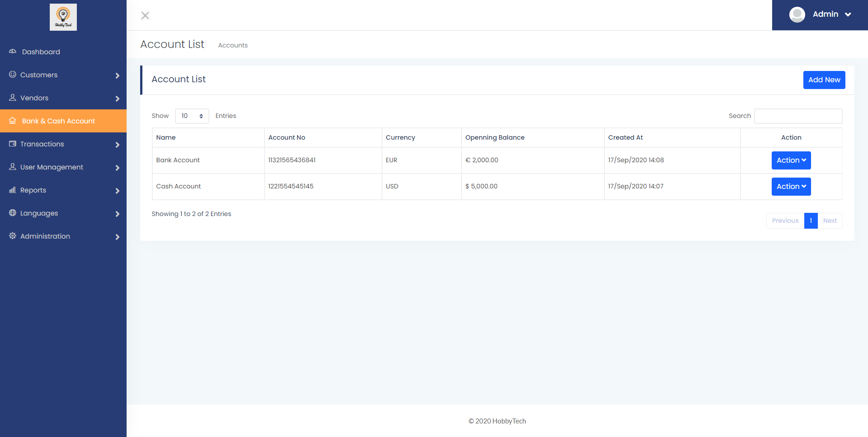
Task: Click the Administration gear icon
Action: click(13, 236)
